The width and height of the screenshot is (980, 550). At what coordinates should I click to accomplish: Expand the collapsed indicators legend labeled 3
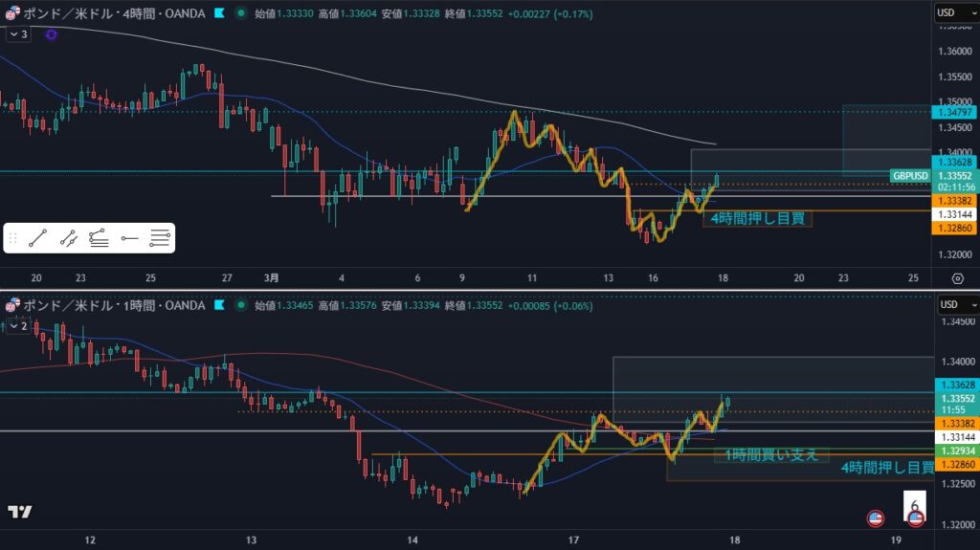18,33
